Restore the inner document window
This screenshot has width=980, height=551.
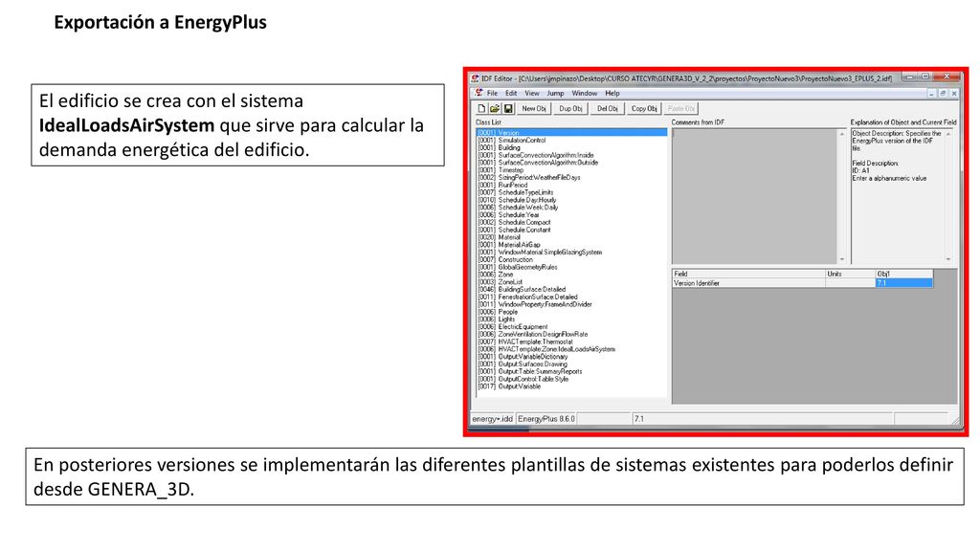[943, 93]
